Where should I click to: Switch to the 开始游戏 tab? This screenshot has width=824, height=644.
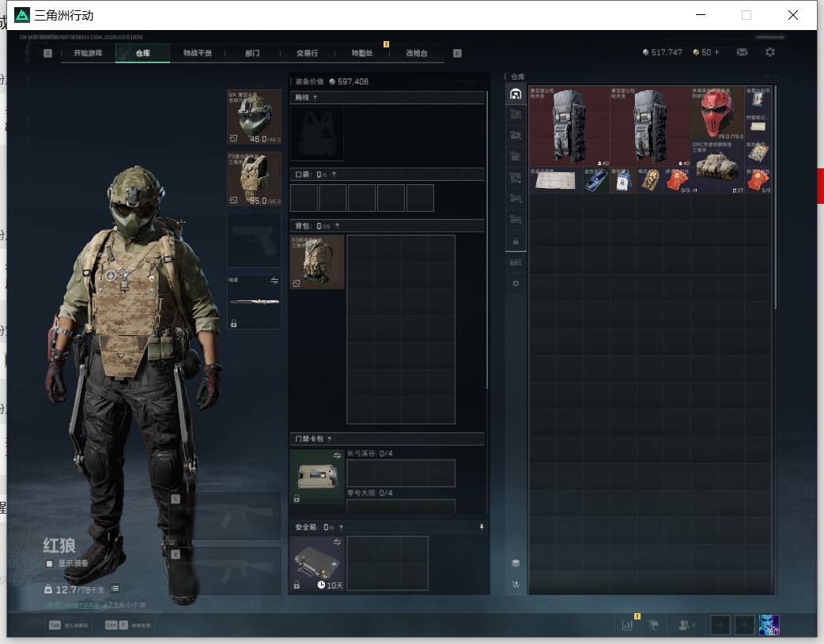pos(88,53)
